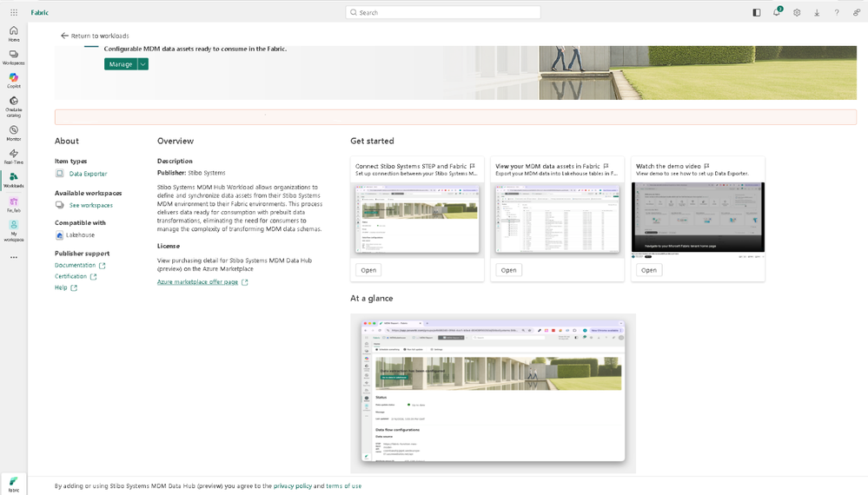Open the account share icon at top right

(857, 12)
